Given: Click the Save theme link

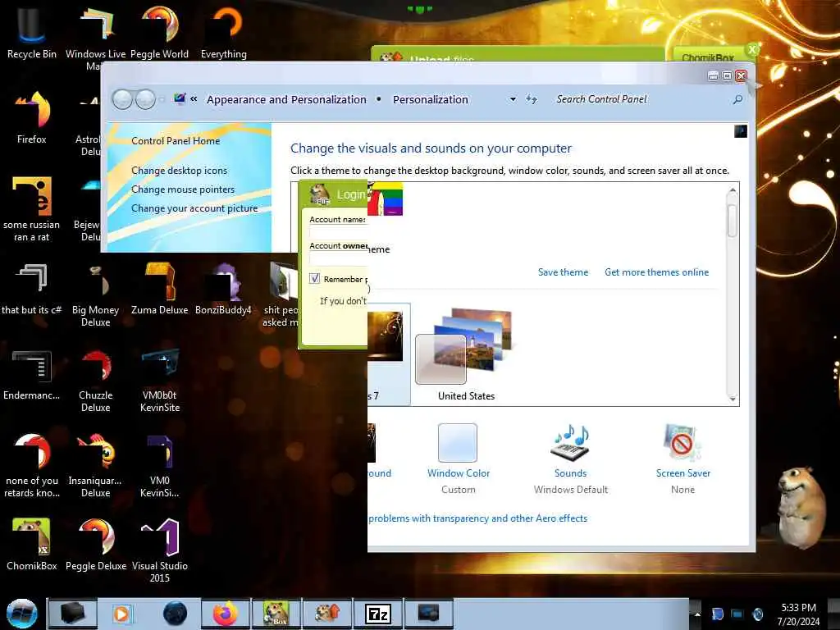Looking at the screenshot, I should [563, 272].
